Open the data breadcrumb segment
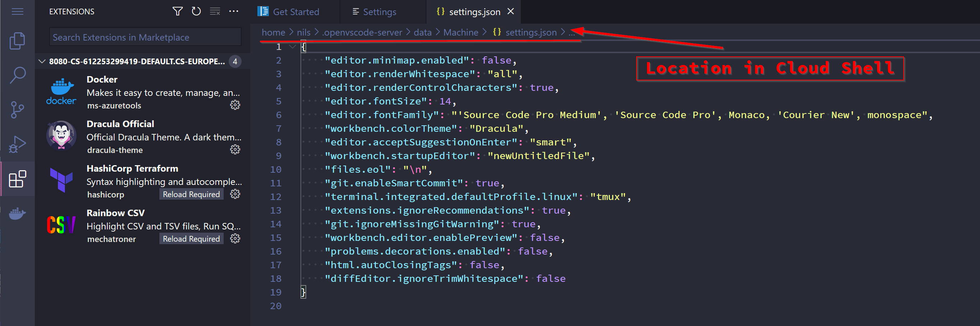The height and width of the screenshot is (326, 980). tap(422, 32)
